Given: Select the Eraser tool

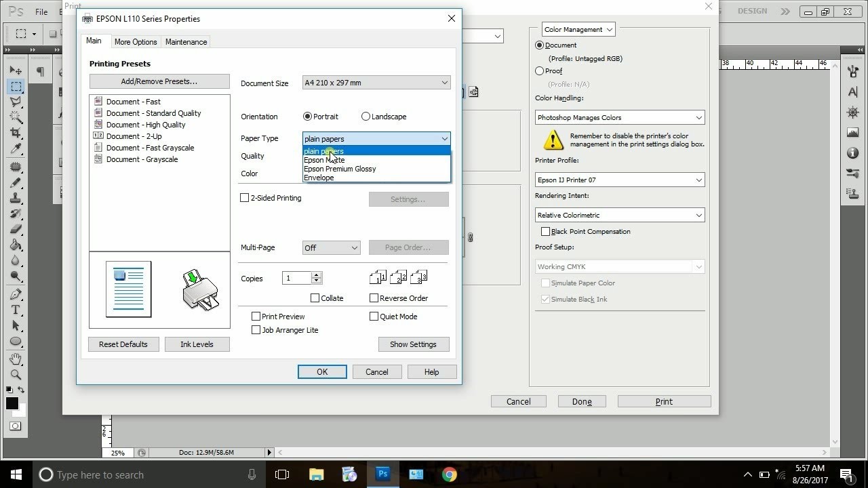Looking at the screenshot, I should tap(16, 229).
